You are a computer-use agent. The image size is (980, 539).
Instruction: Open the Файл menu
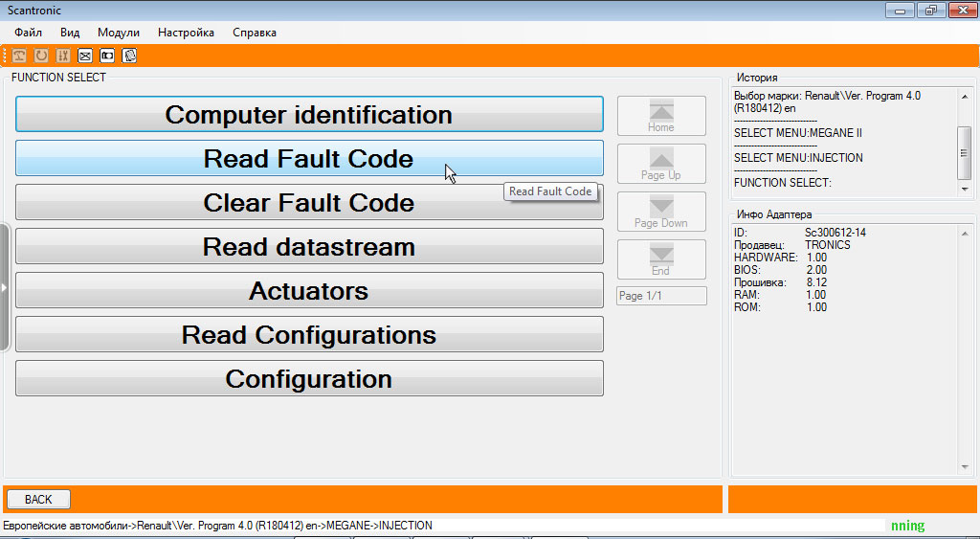tap(29, 33)
